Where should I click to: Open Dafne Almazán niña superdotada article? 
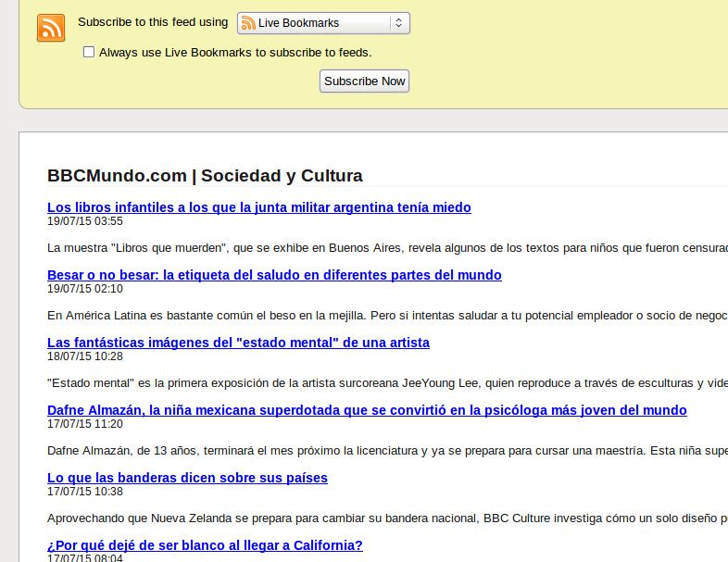tap(367, 410)
